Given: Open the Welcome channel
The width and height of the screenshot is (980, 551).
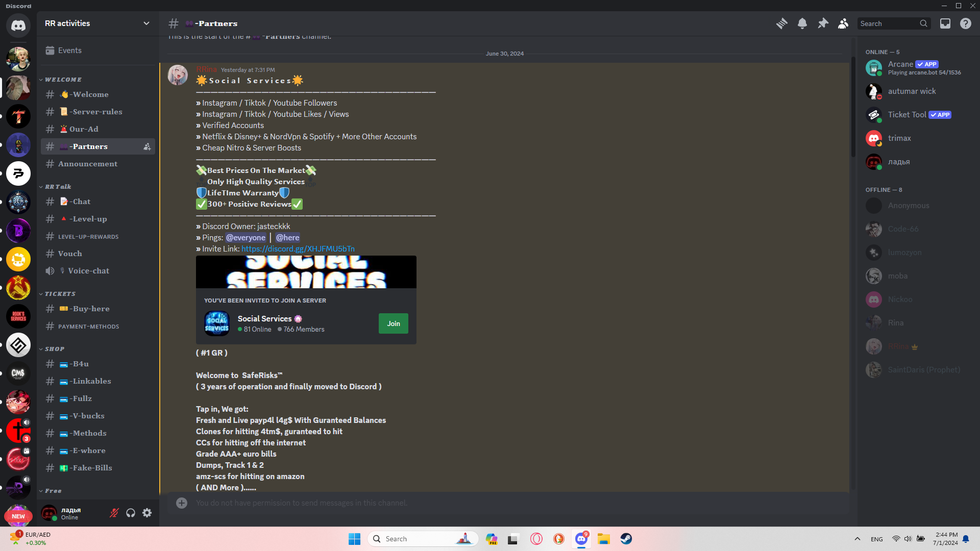Looking at the screenshot, I should [x=97, y=94].
